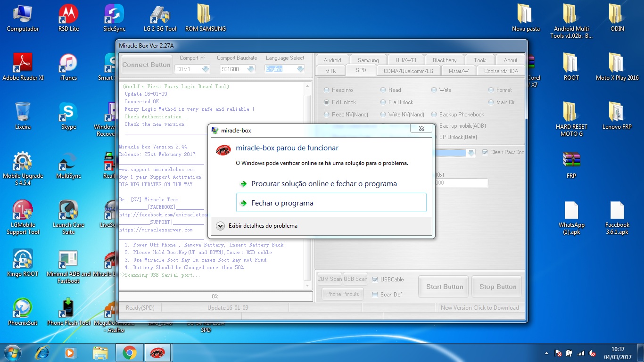
Task: Toggle the USBCable checkbox
Action: 375,280
